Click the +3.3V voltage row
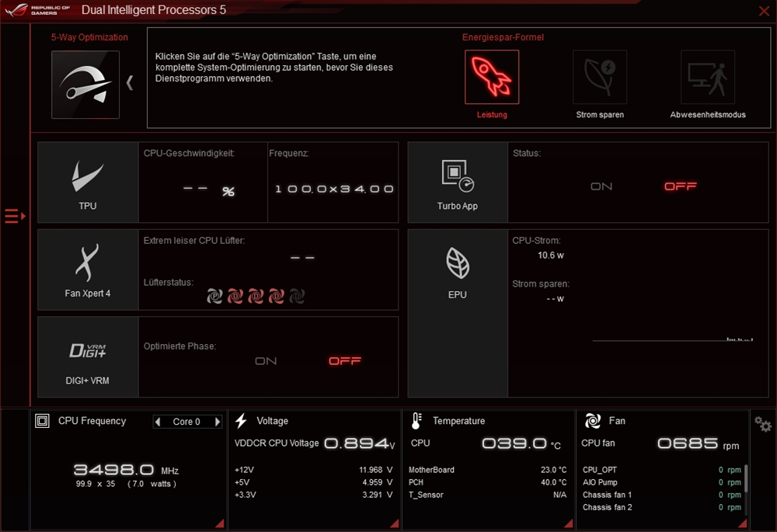Viewport: 777px width, 532px height. (x=313, y=495)
